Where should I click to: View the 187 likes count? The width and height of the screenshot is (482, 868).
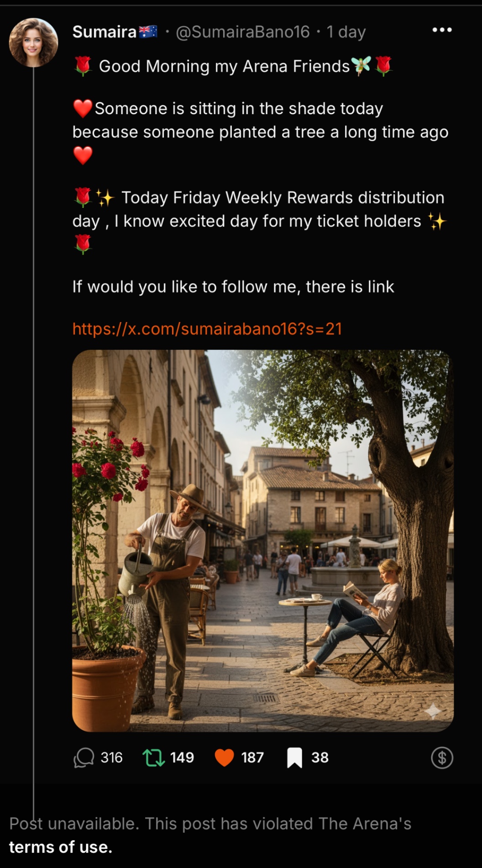[252, 757]
